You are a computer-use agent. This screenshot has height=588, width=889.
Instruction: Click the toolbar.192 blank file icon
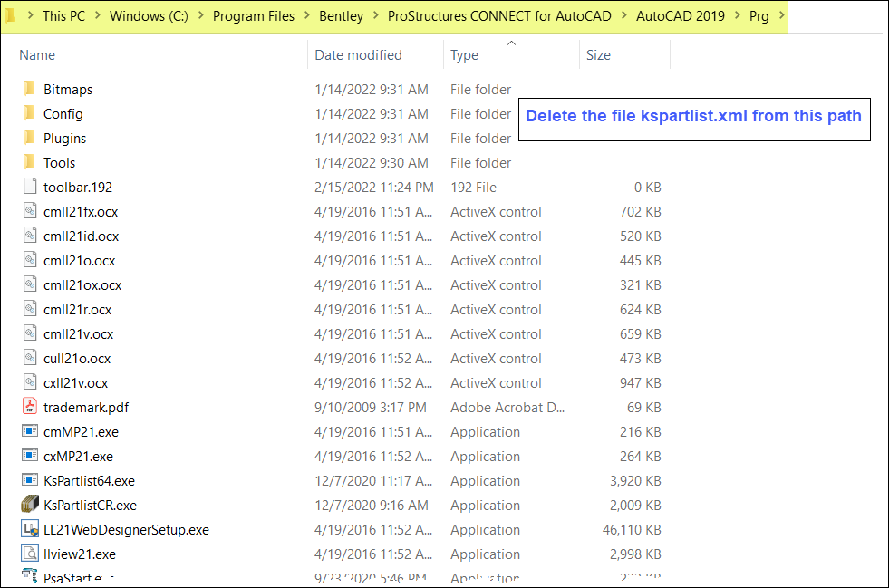pos(30,186)
